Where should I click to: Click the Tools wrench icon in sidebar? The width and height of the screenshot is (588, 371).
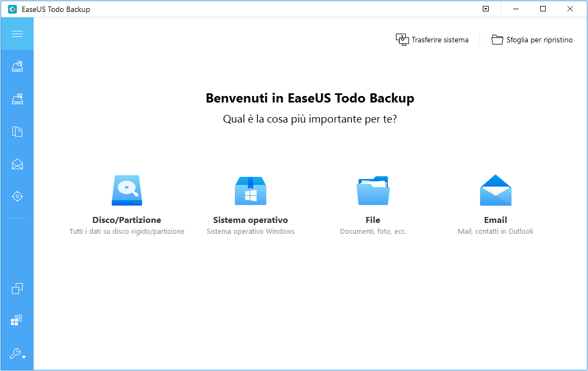point(15,354)
